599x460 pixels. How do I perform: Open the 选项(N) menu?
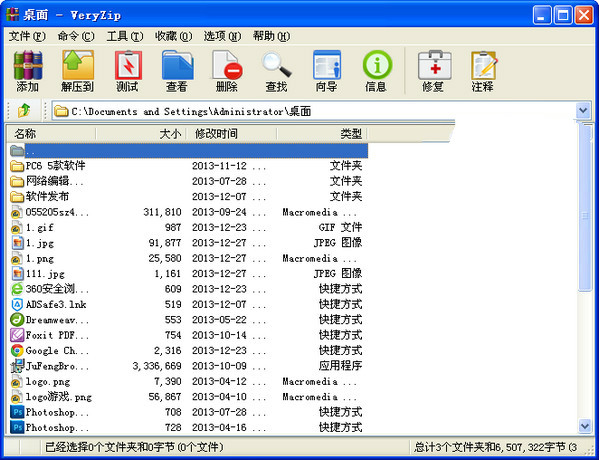222,36
